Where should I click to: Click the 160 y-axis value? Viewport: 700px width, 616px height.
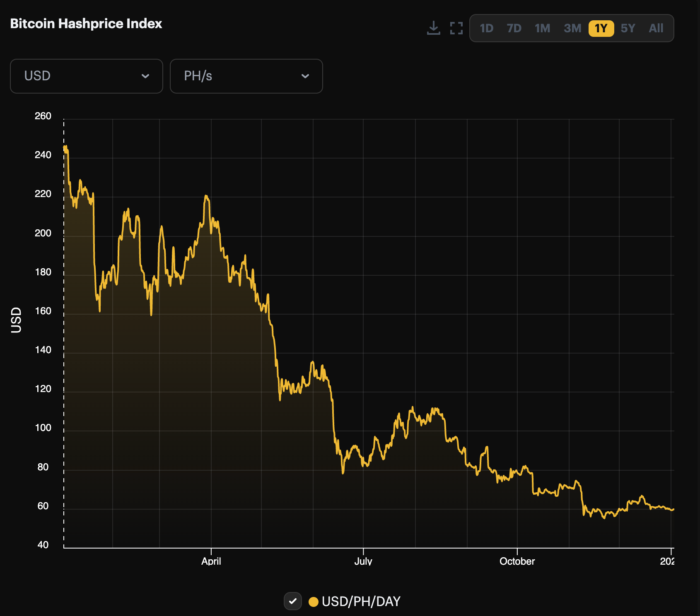coord(43,311)
